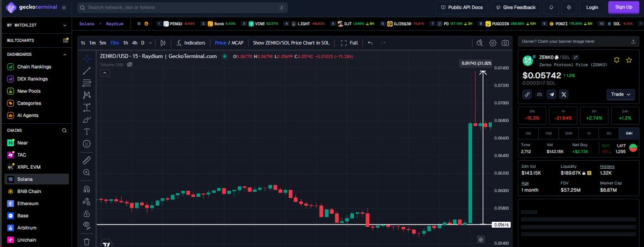Take chart snapshot with camera icon
Viewport: 644px width, 247px height.
pos(506,43)
